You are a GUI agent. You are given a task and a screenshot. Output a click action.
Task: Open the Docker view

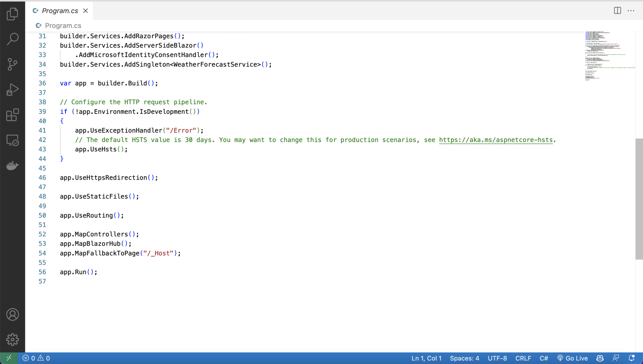click(x=13, y=166)
